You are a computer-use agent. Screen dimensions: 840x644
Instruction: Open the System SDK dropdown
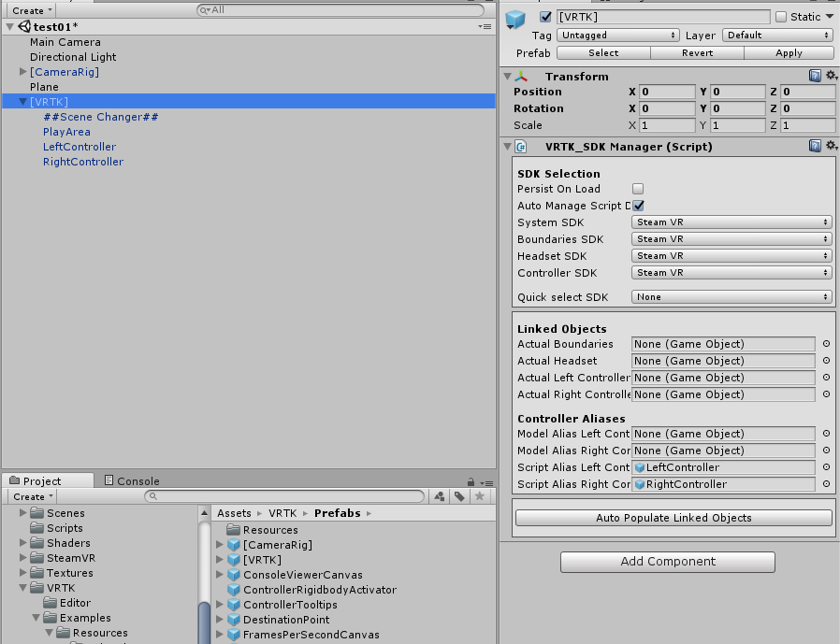(731, 222)
